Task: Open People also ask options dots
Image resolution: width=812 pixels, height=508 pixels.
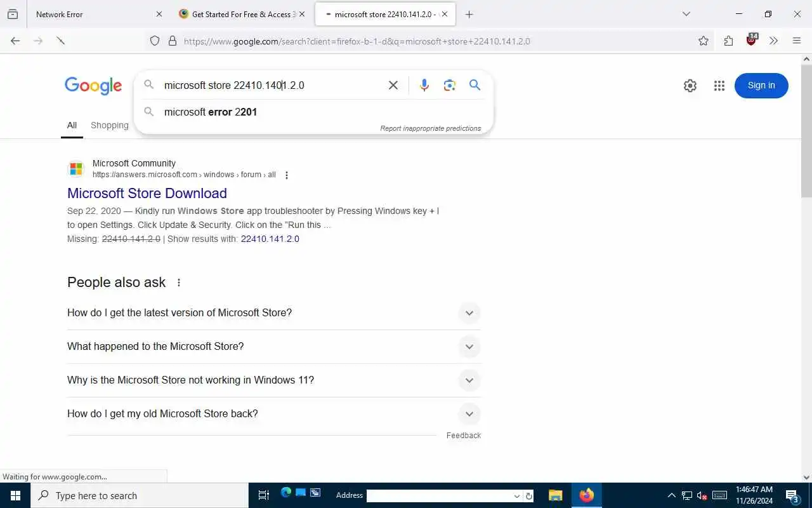Action: pos(179,283)
